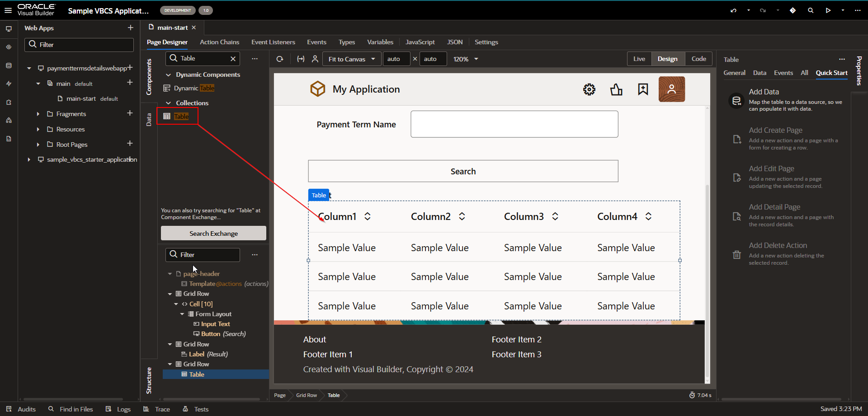Open the Event Listeners tab

click(273, 42)
